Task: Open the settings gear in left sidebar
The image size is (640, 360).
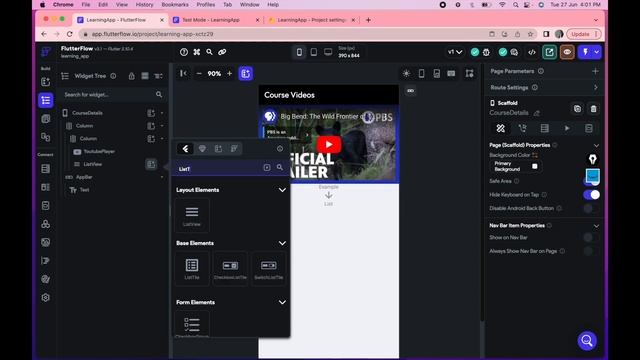Action: 46,298
